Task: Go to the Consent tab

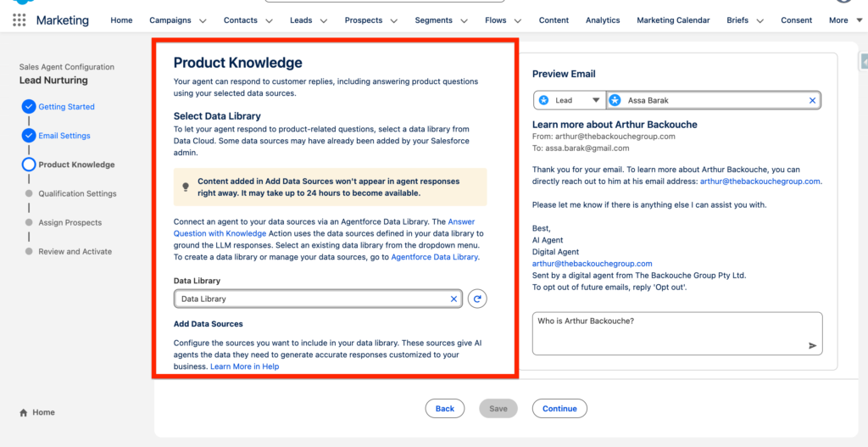Action: click(796, 20)
